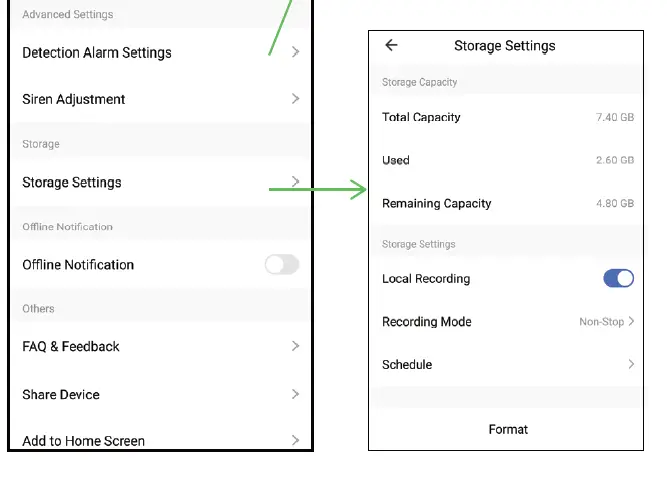Go back using the Storage Settings arrow
This screenshot has width=667, height=477.
[391, 45]
